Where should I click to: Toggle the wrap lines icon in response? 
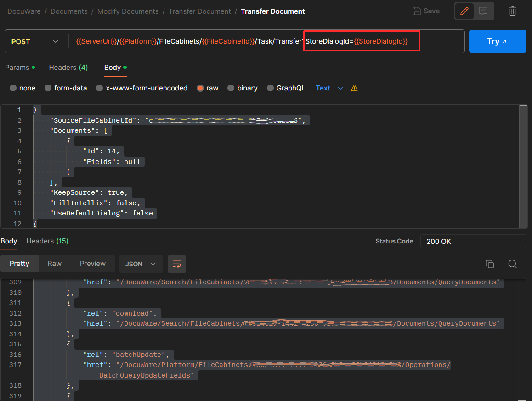coord(177,264)
